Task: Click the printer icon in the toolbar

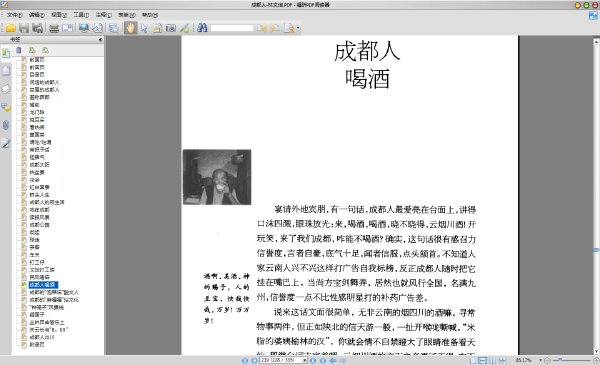Action: pos(54,28)
